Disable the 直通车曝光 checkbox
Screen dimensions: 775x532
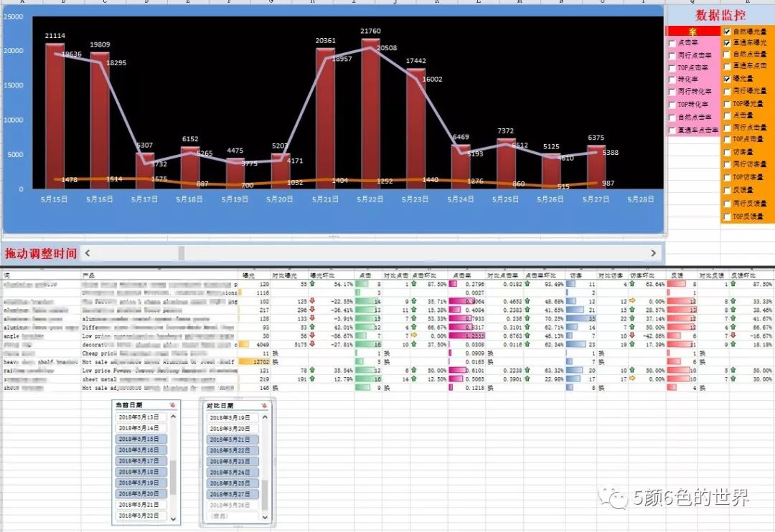click(727, 44)
